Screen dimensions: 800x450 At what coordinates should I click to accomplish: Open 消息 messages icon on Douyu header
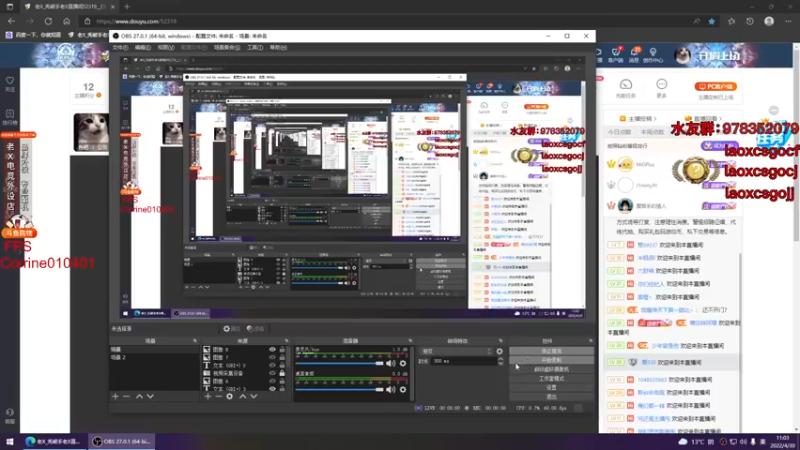[x=634, y=55]
